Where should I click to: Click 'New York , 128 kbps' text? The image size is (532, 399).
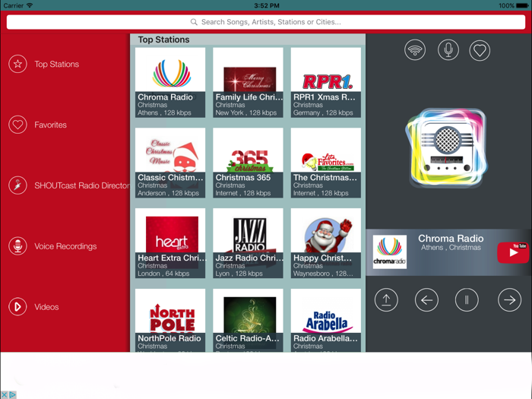click(246, 112)
